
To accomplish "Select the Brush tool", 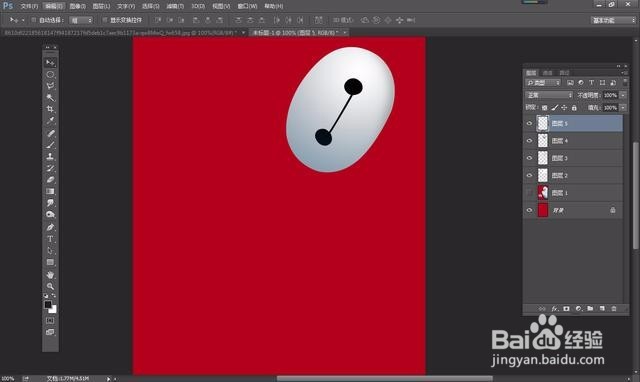I will [50, 145].
